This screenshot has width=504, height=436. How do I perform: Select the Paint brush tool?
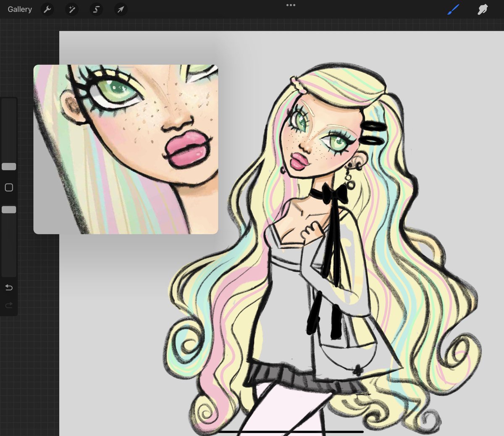coord(453,9)
